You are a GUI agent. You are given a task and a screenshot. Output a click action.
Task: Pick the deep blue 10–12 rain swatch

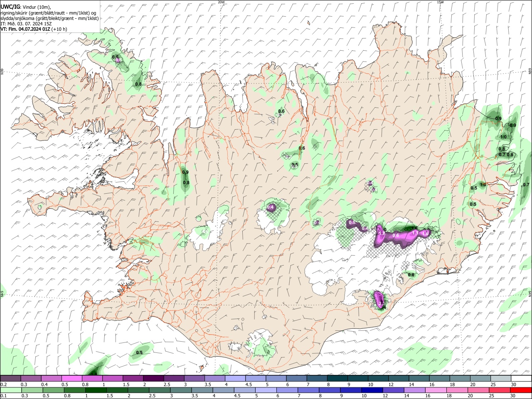tap(372, 390)
